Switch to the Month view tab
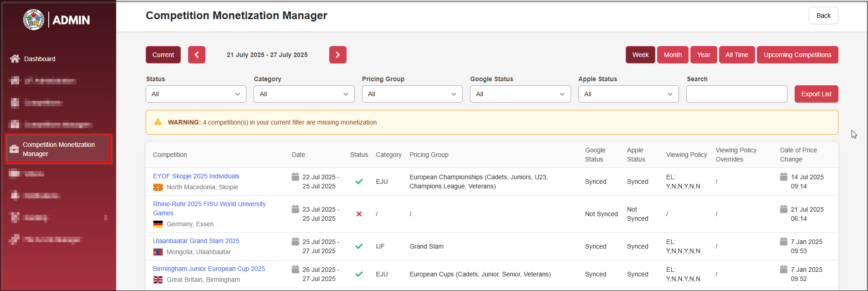Screen dimensions: 868x291 pos(673,55)
